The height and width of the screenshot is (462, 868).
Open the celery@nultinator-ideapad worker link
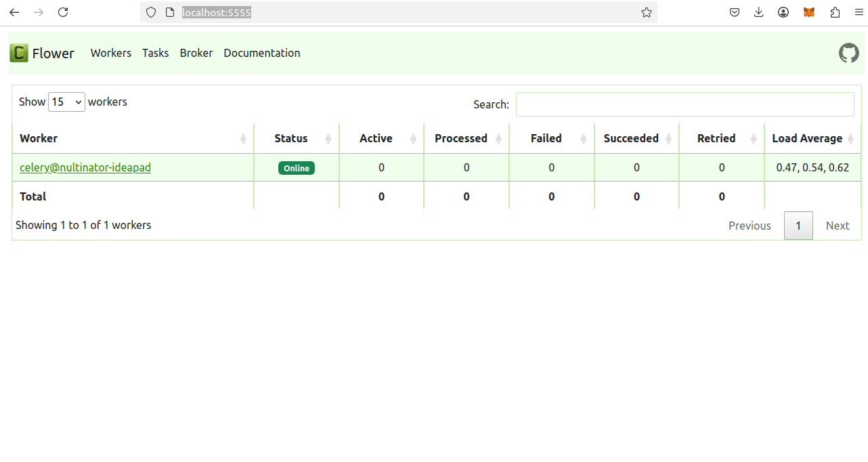pyautogui.click(x=85, y=167)
